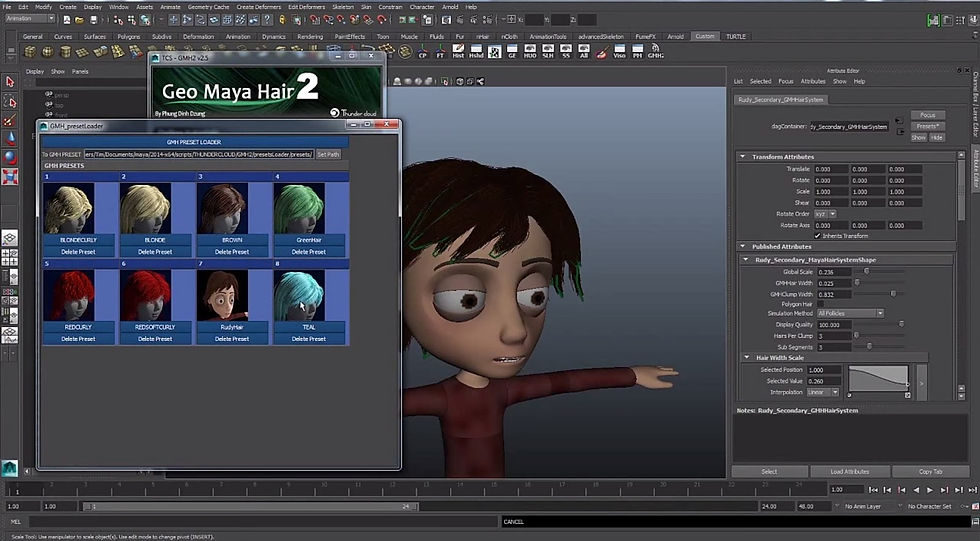Viewport: 980px width, 541px height.
Task: Click the Hairs Per Clump value field
Action: pos(834,335)
